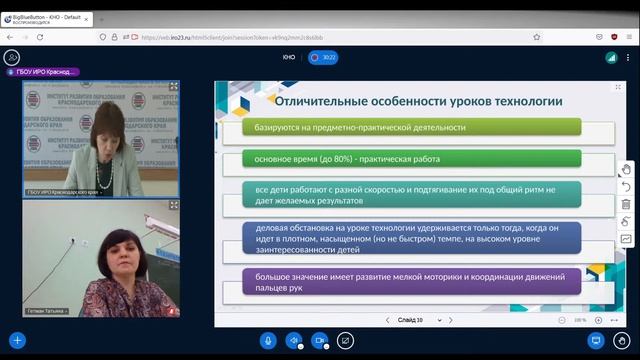Click the camera permission icon in address bar
Image resolution: width=640 pixels, height=360 pixels.
(135, 37)
